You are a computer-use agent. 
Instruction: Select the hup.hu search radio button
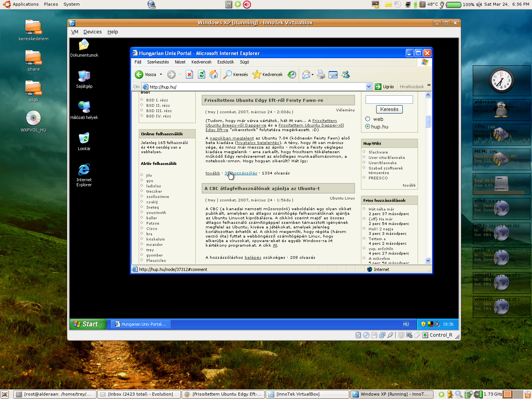(367, 127)
